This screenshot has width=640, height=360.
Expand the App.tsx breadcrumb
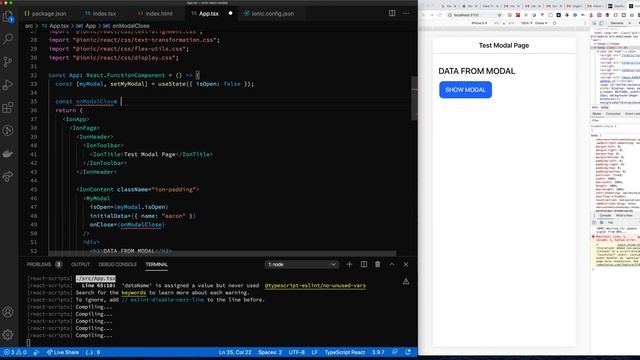click(56, 26)
